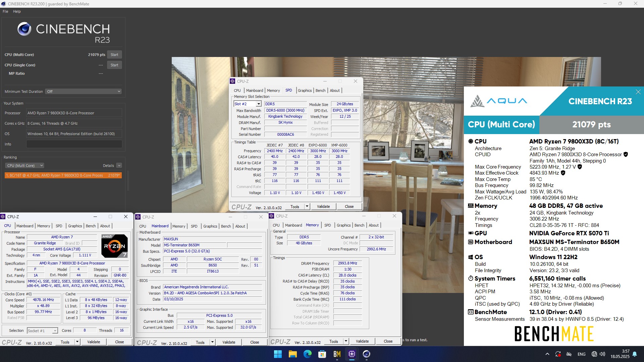Click Level 3 cache 96 MBytes value
644x362 pixels.
[96, 318]
